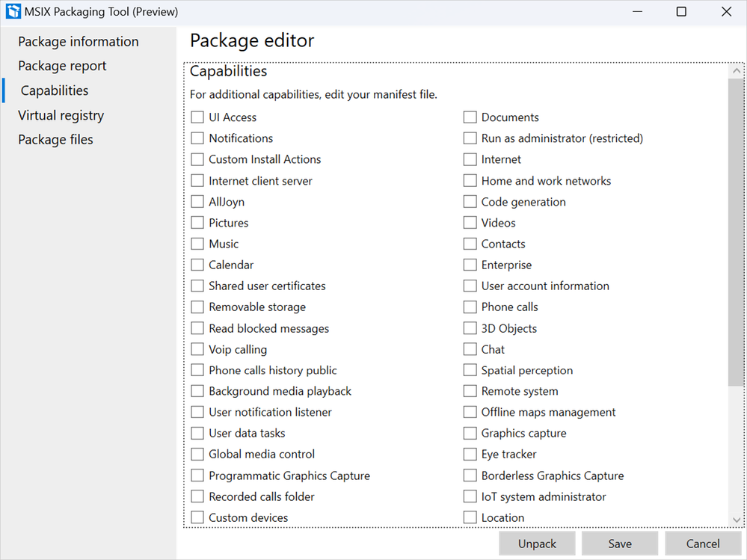This screenshot has height=560, width=747.
Task: Click the capabilities vertical scrollbar thumb
Action: (x=737, y=233)
